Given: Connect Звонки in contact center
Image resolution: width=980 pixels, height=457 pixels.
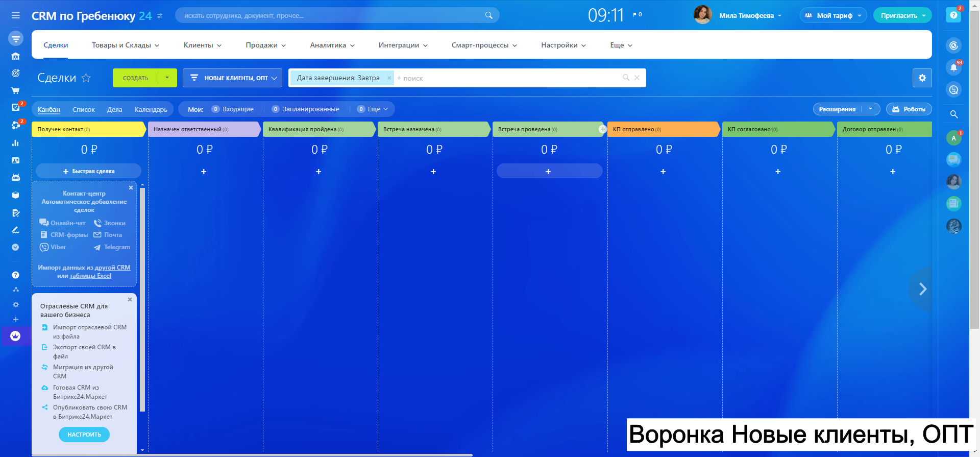Looking at the screenshot, I should (x=109, y=223).
